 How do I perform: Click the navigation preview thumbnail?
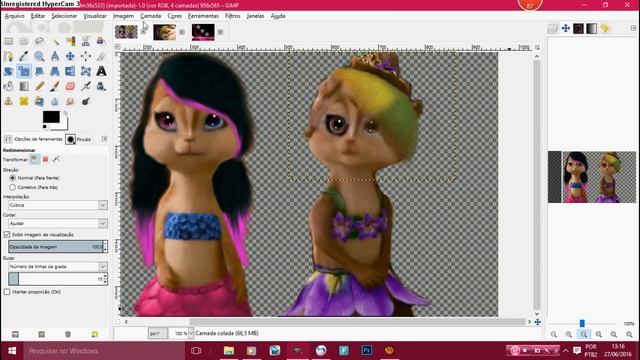[591, 177]
